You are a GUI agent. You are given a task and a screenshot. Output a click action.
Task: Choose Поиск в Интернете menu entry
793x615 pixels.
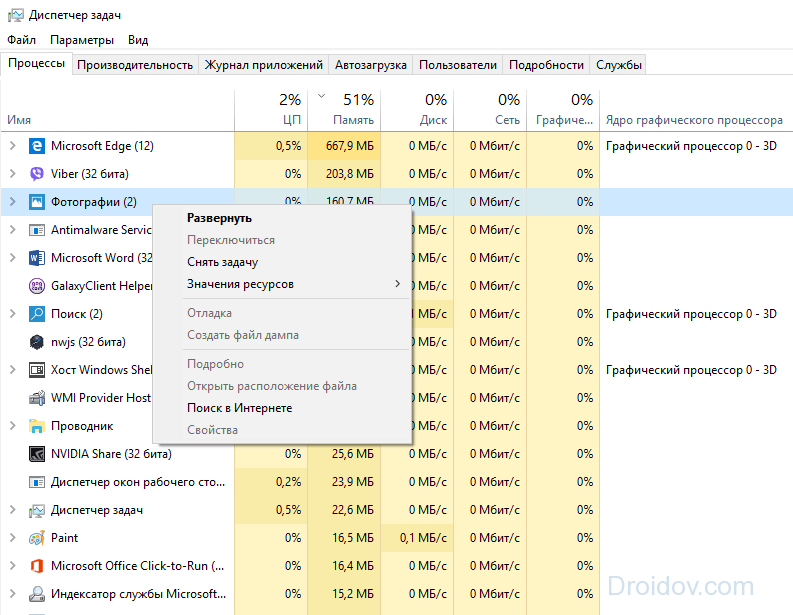240,408
